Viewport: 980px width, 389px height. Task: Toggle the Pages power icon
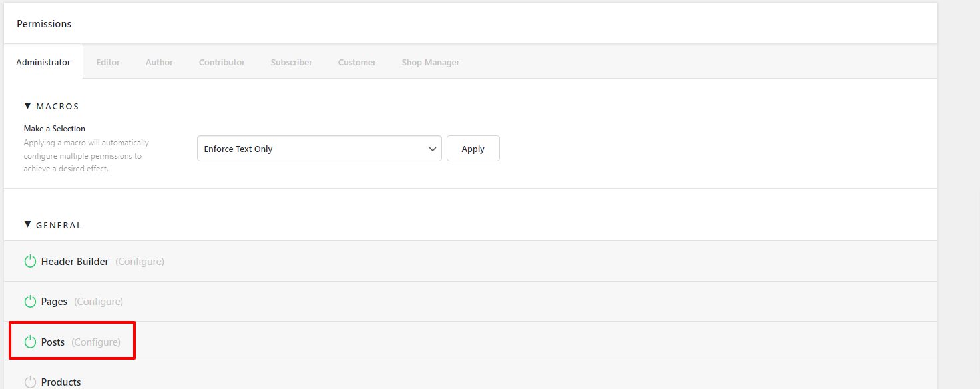point(30,302)
